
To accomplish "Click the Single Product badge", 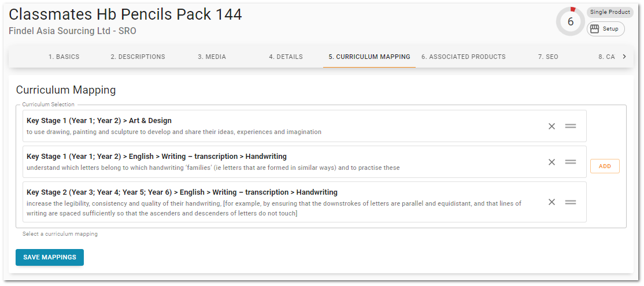I will [x=610, y=12].
